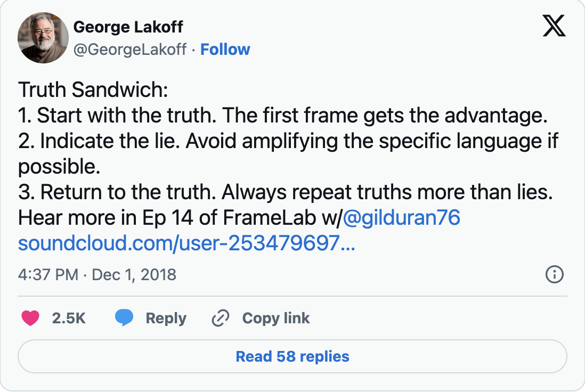This screenshot has height=392, width=585.
Task: Click the 4:37 PM Dec 1, 2018 timestamp
Action: pos(97,274)
